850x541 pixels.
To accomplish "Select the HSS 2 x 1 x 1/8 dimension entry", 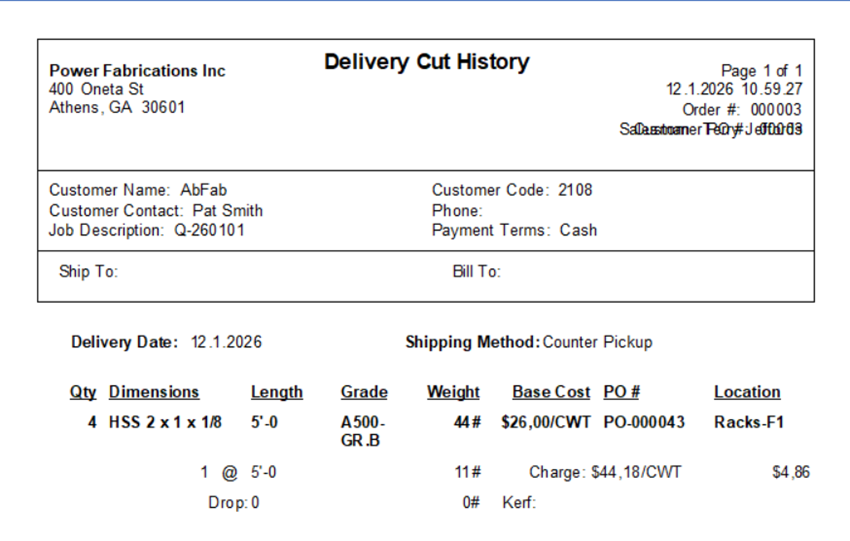I will [165, 422].
